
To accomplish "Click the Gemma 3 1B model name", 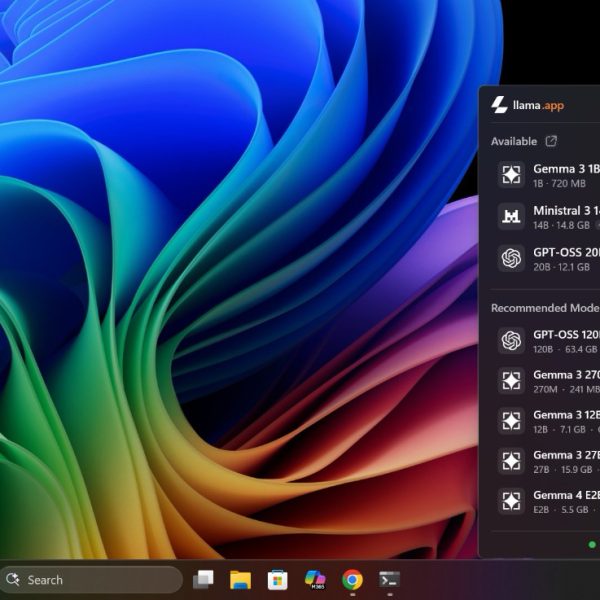I will click(566, 169).
